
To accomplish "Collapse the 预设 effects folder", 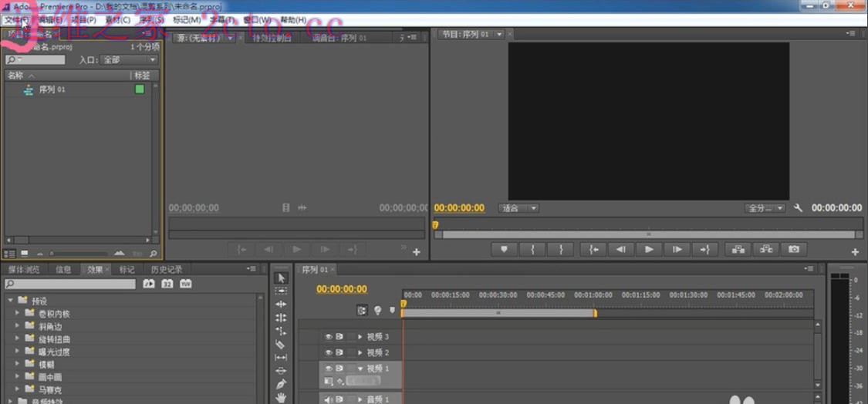I will (10, 301).
